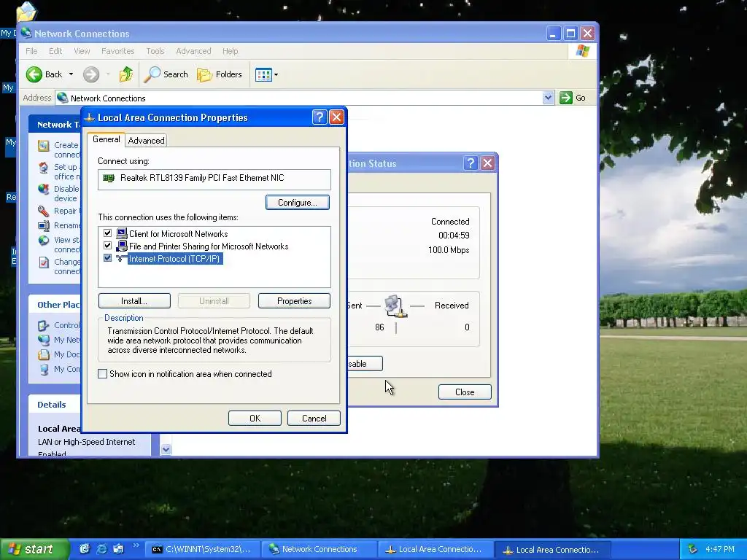Show the Folders pane
This screenshot has height=560, width=747.
coord(220,74)
